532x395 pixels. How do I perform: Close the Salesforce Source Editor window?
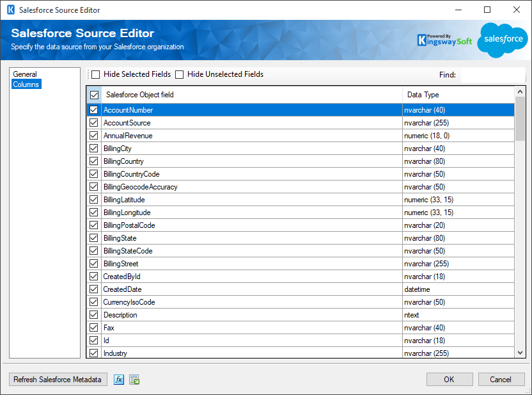517,10
